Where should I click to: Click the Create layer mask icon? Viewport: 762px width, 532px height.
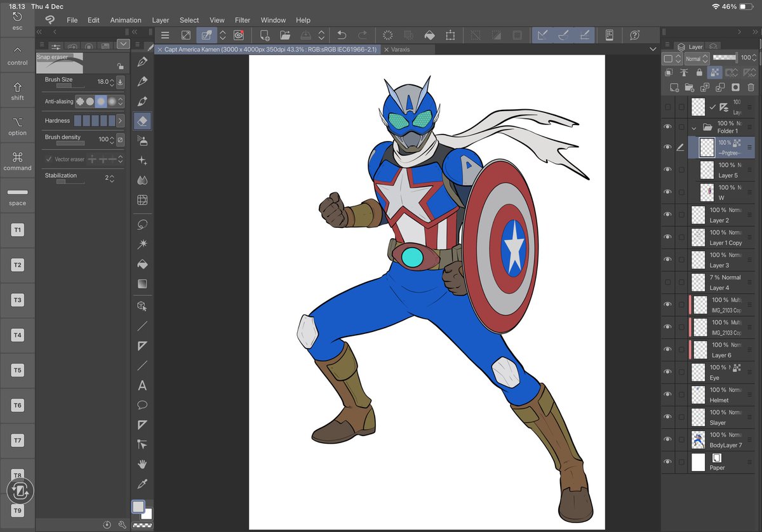736,87
